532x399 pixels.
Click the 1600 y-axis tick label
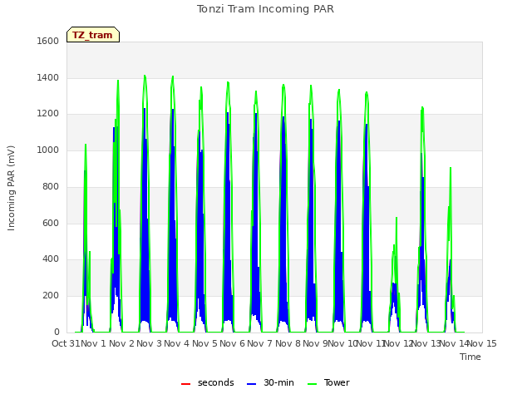coord(48,41)
